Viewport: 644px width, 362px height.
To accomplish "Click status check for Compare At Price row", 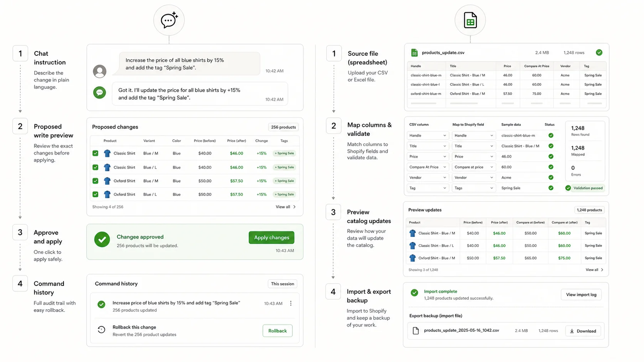I will (551, 167).
